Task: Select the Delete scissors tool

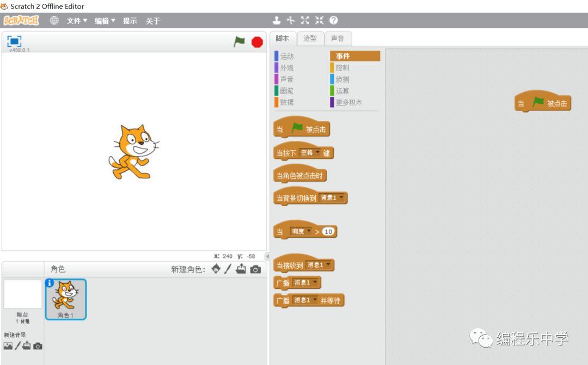Action: (x=291, y=20)
